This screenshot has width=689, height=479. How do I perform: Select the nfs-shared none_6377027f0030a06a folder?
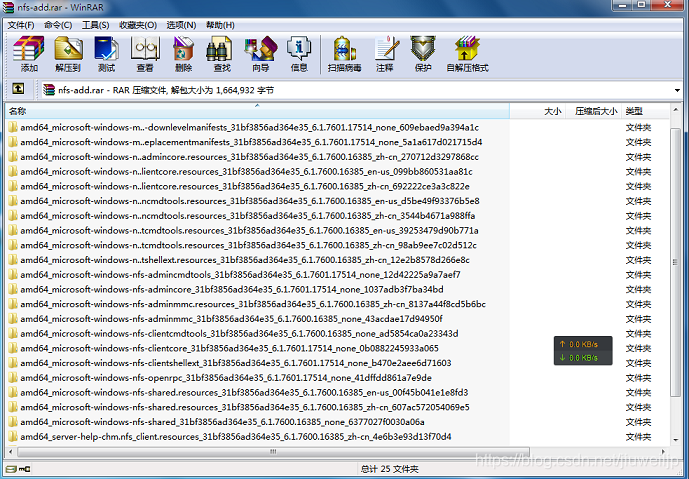click(222, 422)
